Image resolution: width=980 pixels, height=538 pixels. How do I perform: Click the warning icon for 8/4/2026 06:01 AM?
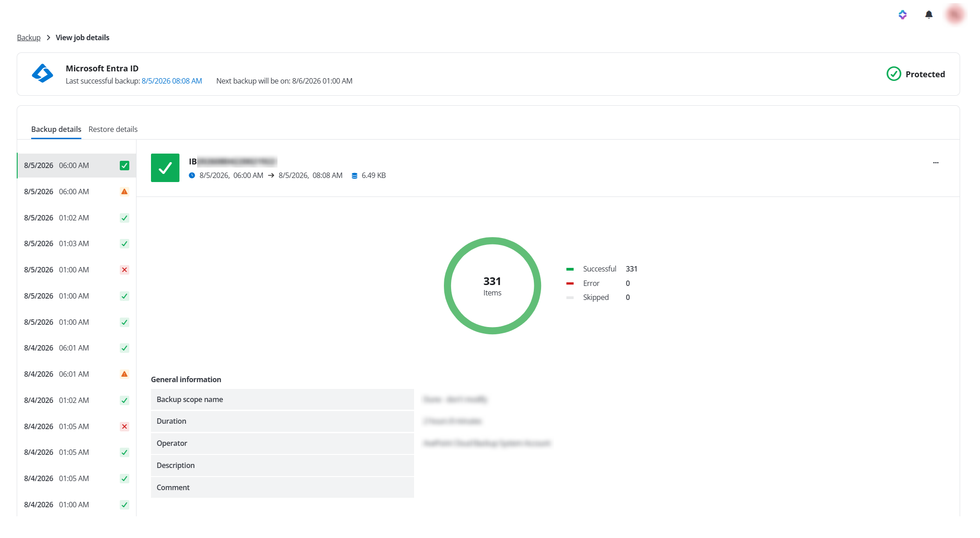(124, 374)
